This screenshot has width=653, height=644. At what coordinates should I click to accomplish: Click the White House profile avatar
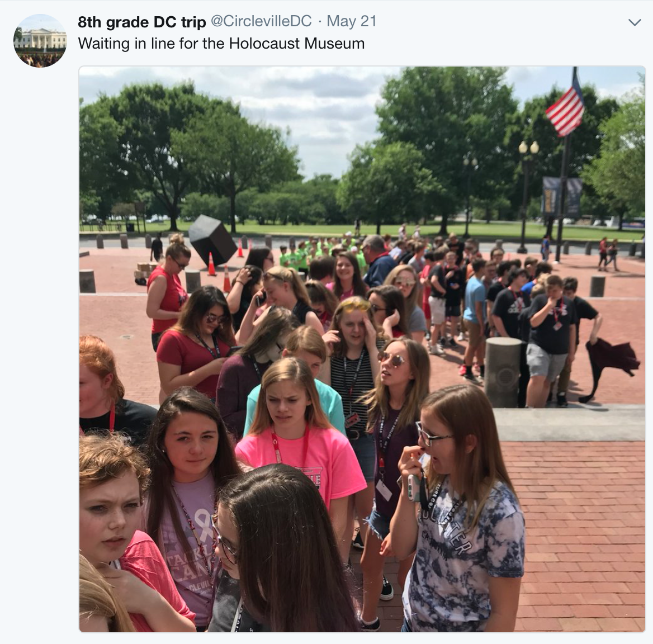(40, 40)
